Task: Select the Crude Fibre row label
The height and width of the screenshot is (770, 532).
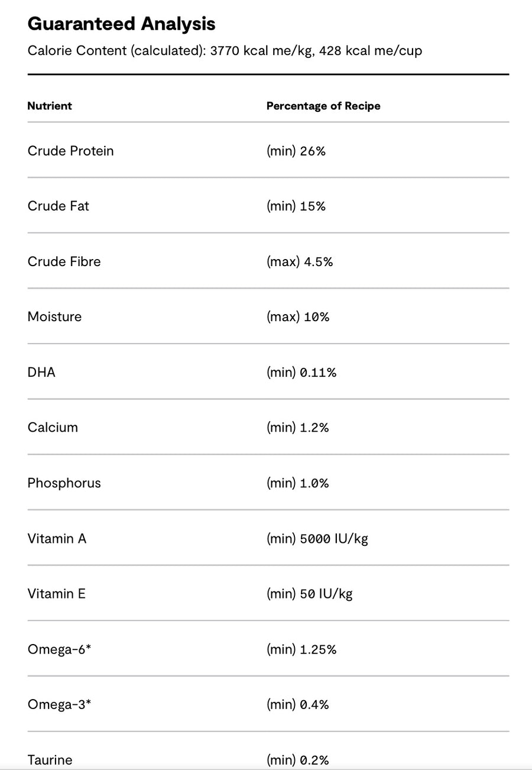Action: click(x=64, y=261)
